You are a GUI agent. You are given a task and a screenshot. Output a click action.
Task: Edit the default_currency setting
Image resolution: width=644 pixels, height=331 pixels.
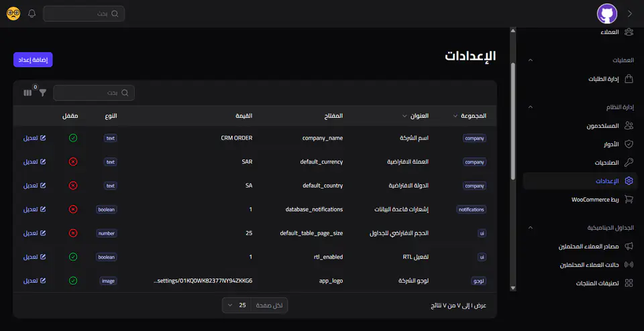tap(34, 162)
